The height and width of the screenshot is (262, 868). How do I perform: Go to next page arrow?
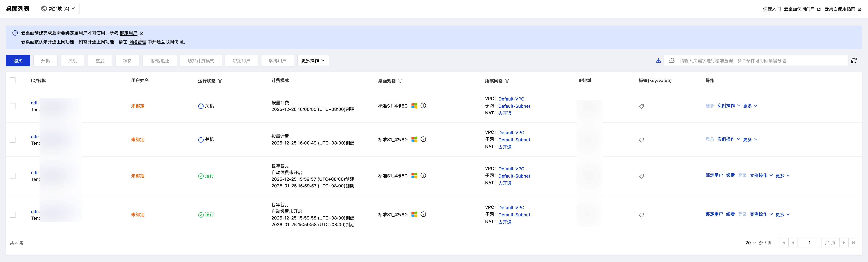click(x=844, y=243)
